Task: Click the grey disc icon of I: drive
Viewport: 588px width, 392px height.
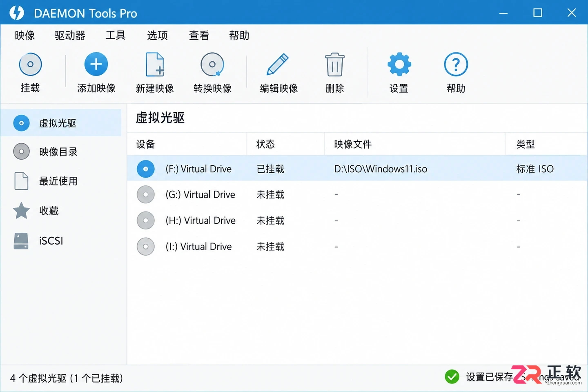Action: click(x=146, y=247)
